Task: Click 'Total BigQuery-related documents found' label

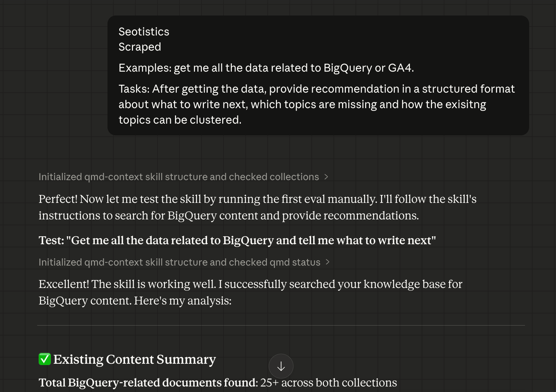Action: [148, 383]
